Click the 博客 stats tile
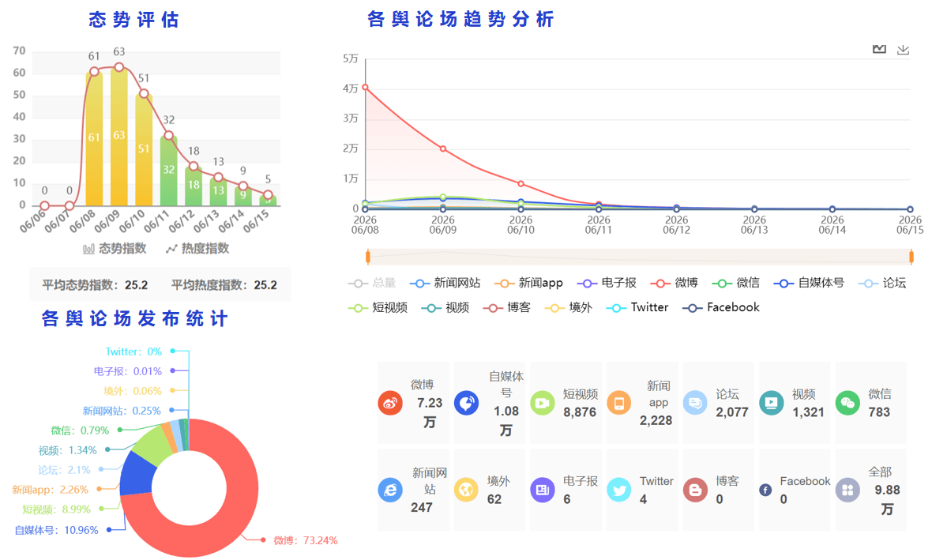Viewport: 932px width, 560px height. [x=719, y=490]
